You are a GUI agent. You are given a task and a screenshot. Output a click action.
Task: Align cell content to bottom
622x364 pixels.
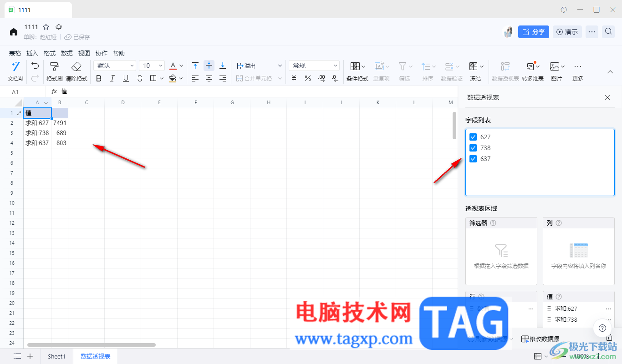(223, 66)
